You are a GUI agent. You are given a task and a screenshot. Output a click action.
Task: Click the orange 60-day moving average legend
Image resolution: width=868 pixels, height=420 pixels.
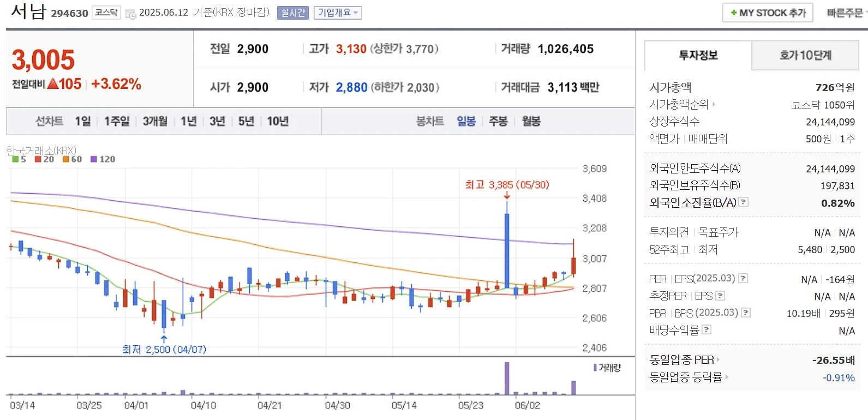pos(72,159)
